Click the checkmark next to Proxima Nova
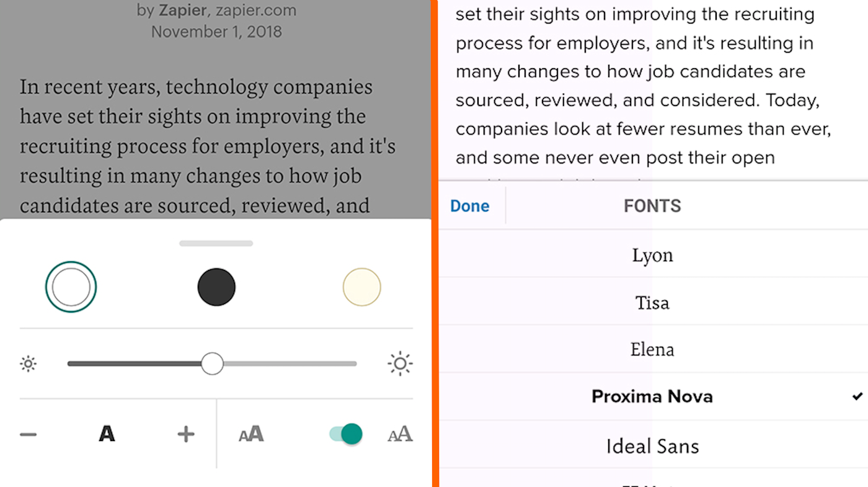Viewport: 868px width, 487px height. (x=857, y=396)
